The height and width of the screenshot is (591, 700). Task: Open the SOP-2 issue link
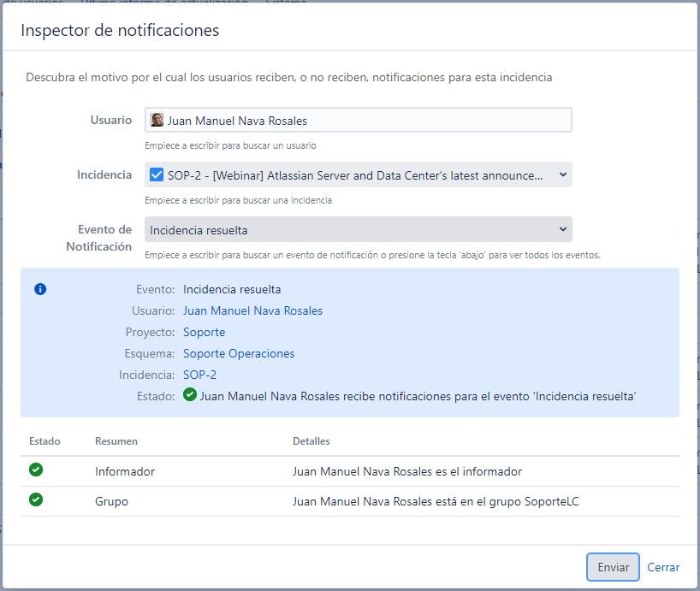coord(199,375)
